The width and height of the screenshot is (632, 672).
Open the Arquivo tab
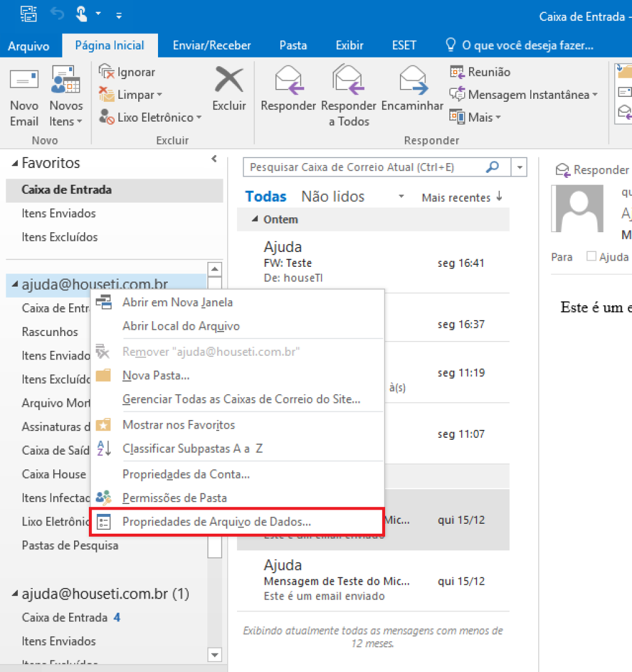pyautogui.click(x=28, y=46)
